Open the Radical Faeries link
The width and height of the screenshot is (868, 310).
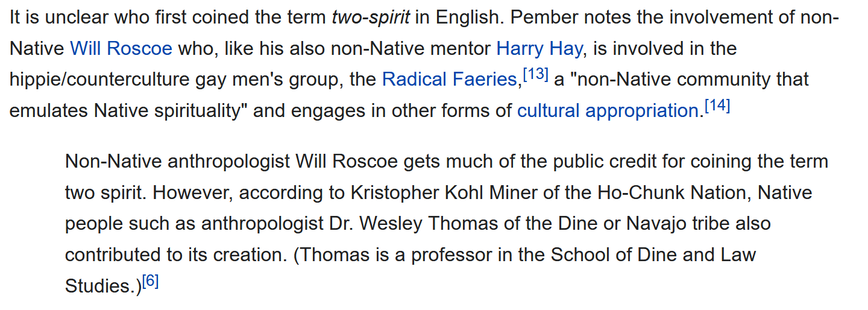(449, 79)
